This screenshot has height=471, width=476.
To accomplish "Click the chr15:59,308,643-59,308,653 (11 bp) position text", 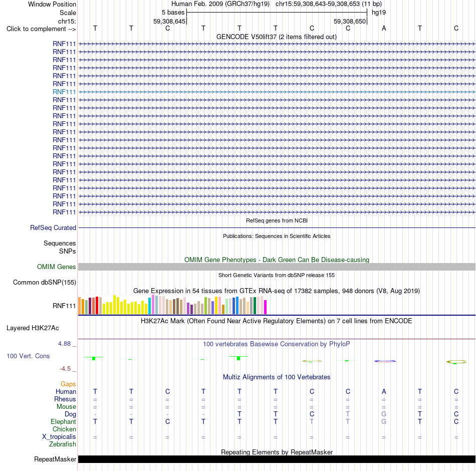I will pyautogui.click(x=329, y=4).
